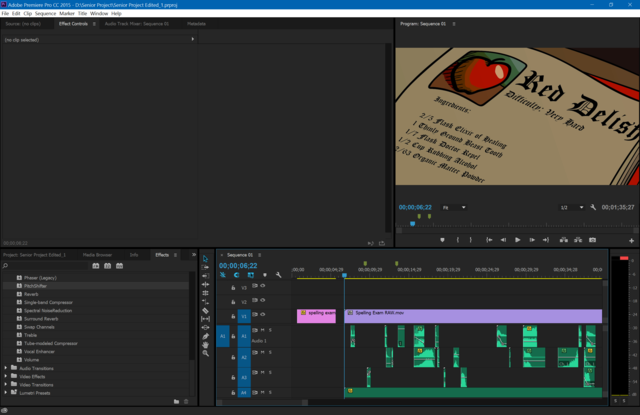Click the Lift button in Program monitor
The height and width of the screenshot is (415, 640).
tap(564, 240)
